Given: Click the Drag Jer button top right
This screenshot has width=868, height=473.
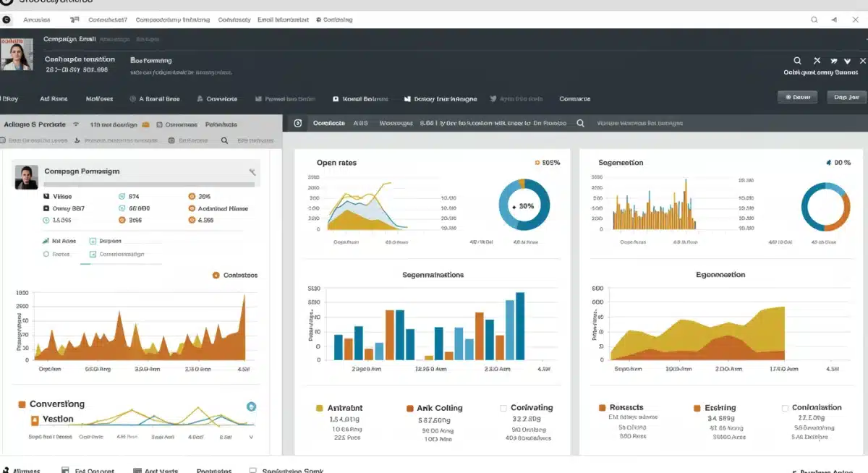Looking at the screenshot, I should 846,96.
